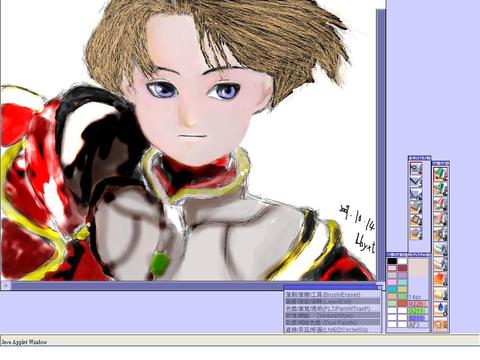
Task: Click the brush panel title bar
Action: point(440,163)
